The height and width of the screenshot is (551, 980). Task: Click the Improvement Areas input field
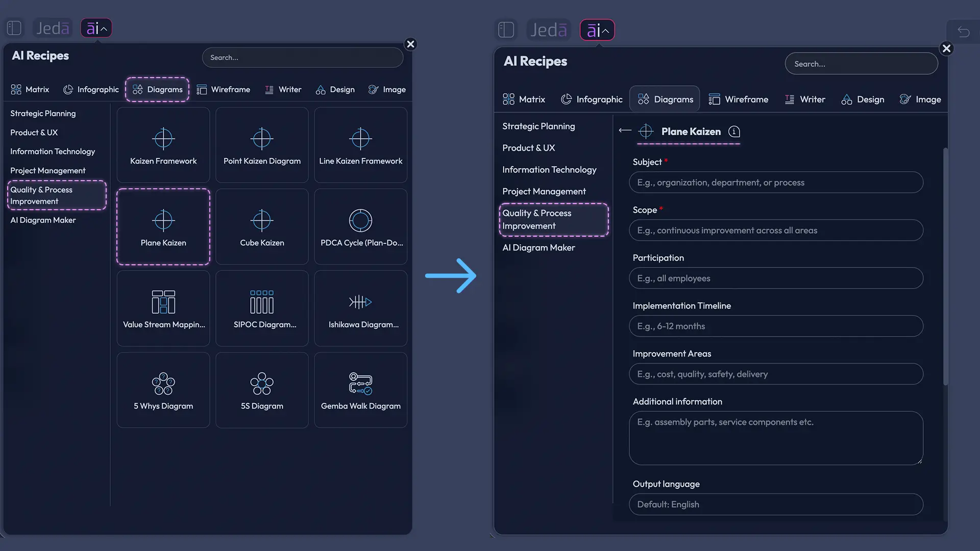(x=776, y=374)
